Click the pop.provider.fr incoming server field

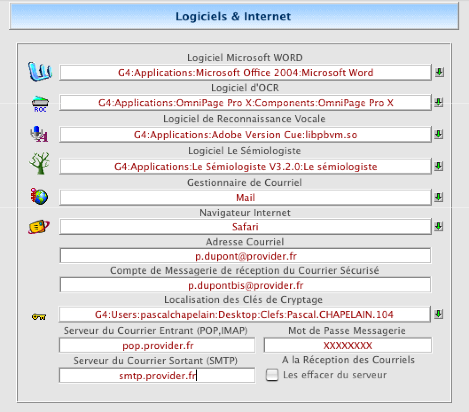tap(157, 345)
